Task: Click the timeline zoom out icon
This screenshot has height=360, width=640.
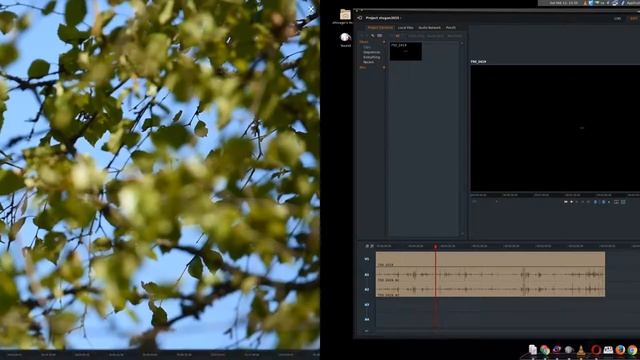Action: [x=367, y=246]
